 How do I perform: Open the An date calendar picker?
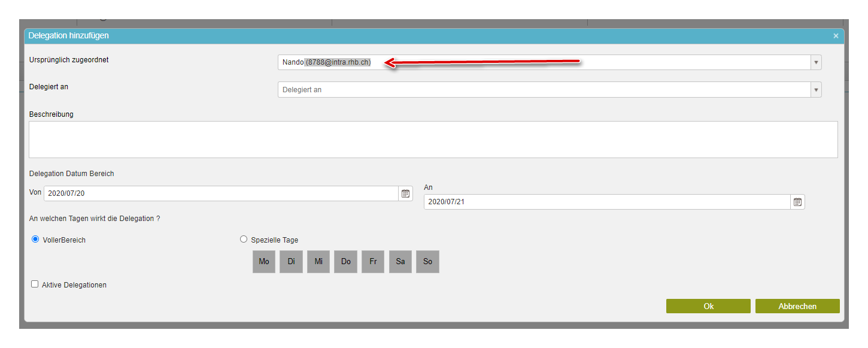(797, 202)
